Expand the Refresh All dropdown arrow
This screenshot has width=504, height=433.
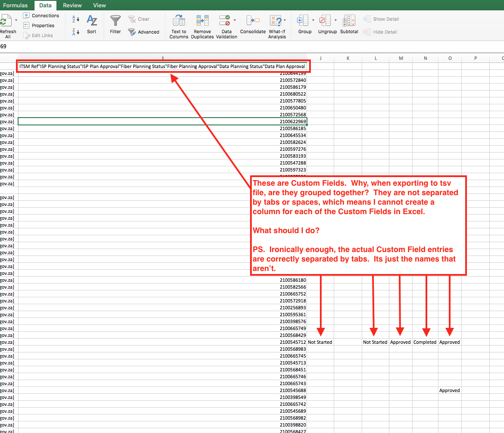pos(16,20)
